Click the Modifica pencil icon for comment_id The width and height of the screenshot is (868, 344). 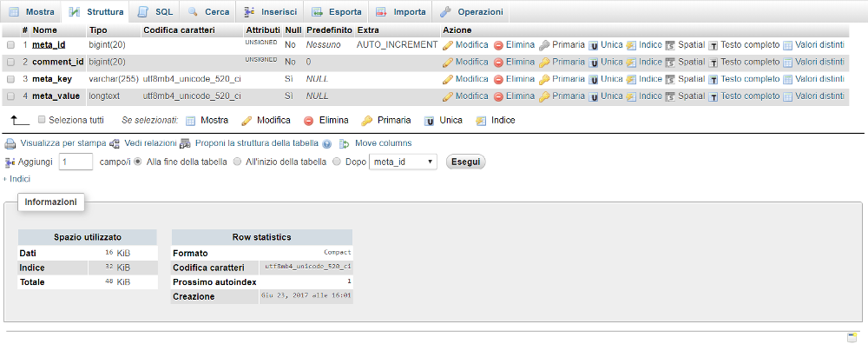(447, 63)
